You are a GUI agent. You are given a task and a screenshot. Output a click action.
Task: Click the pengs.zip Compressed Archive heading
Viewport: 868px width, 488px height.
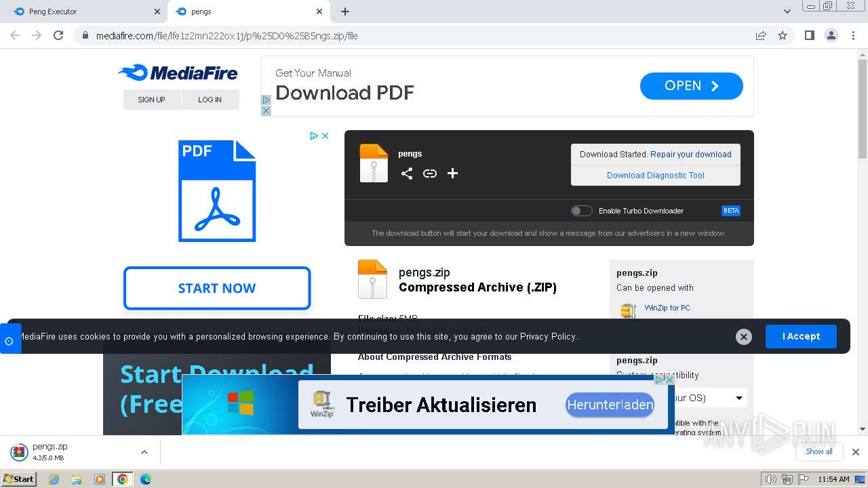click(477, 280)
